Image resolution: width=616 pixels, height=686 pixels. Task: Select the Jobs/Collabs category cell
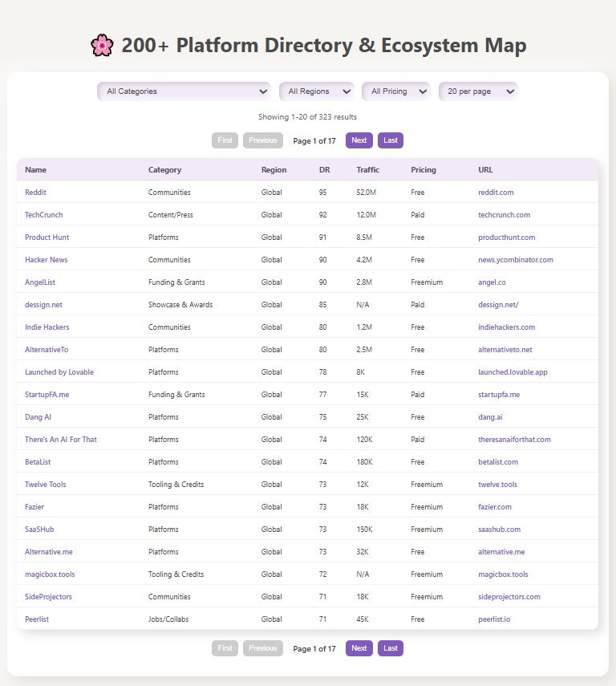pos(168,619)
